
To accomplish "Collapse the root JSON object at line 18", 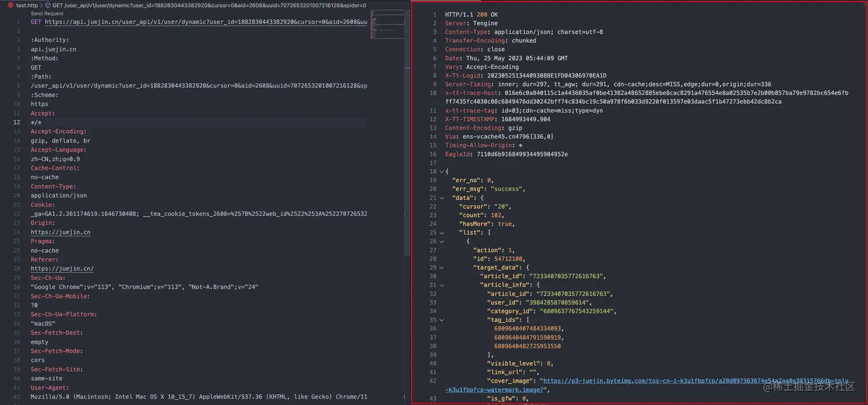I will 441,172.
